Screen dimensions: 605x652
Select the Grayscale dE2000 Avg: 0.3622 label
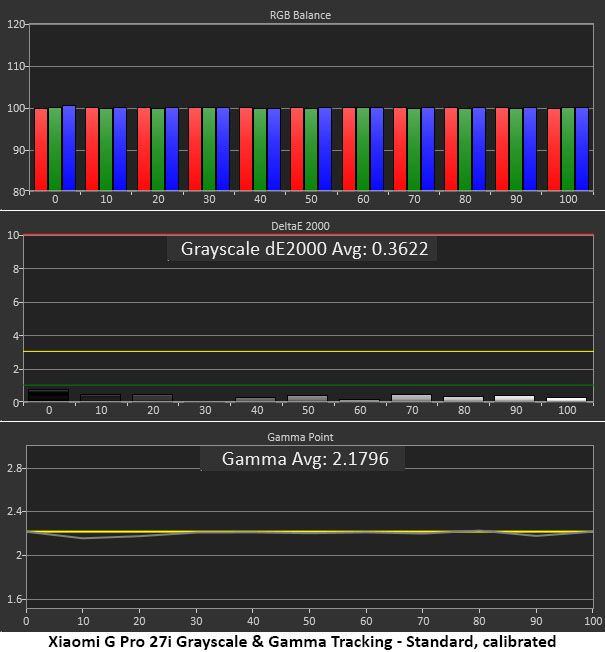point(304,249)
